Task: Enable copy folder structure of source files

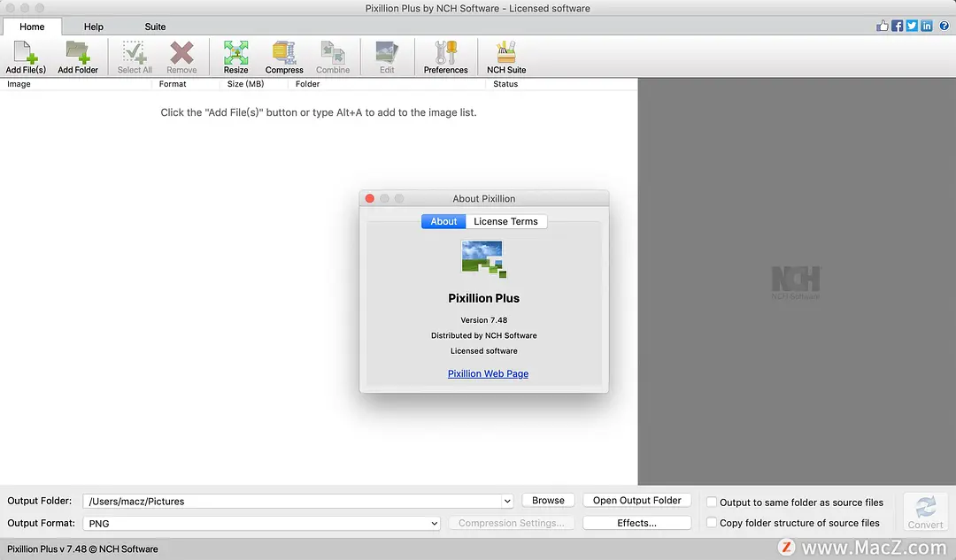Action: click(712, 522)
